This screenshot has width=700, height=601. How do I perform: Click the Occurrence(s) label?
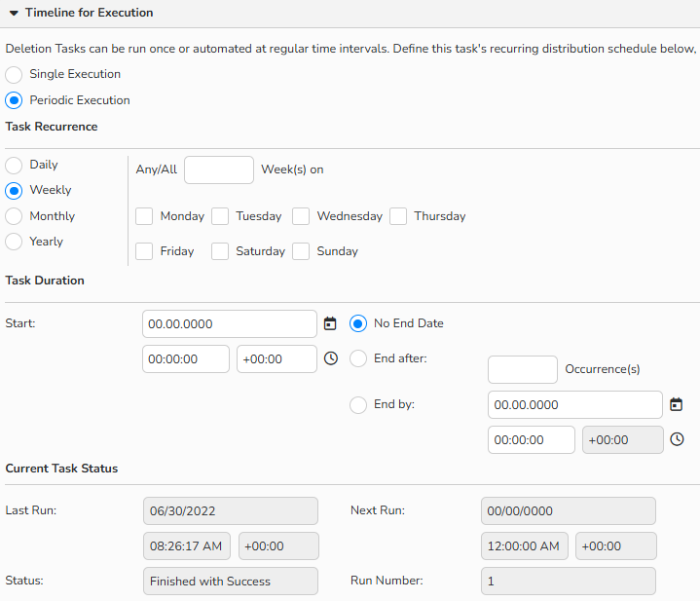(x=603, y=369)
